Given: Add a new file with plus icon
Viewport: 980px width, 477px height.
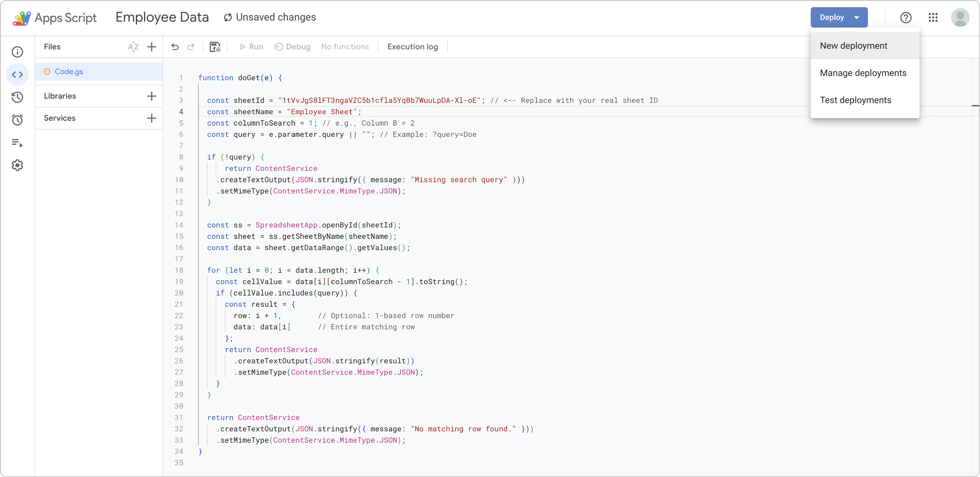Looking at the screenshot, I should click(151, 47).
